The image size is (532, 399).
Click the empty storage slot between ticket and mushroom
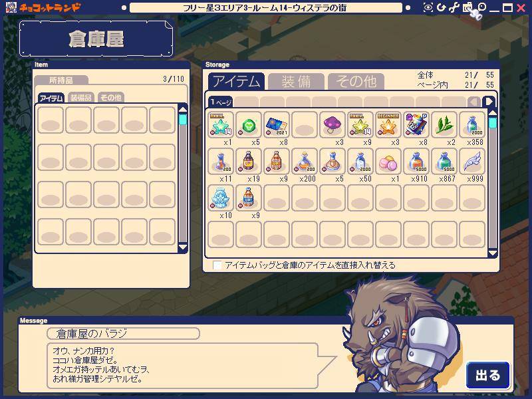tap(305, 124)
